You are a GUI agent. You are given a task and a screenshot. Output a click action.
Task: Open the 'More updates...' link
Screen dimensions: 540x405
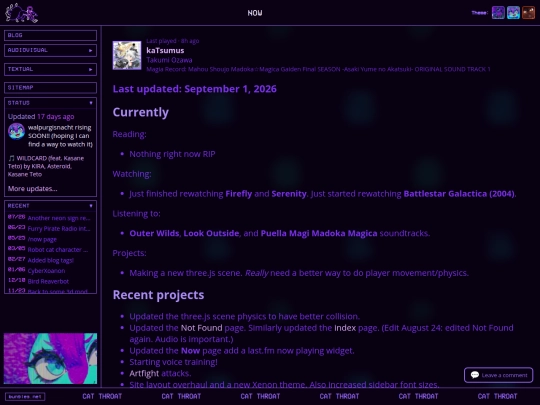pyautogui.click(x=32, y=188)
